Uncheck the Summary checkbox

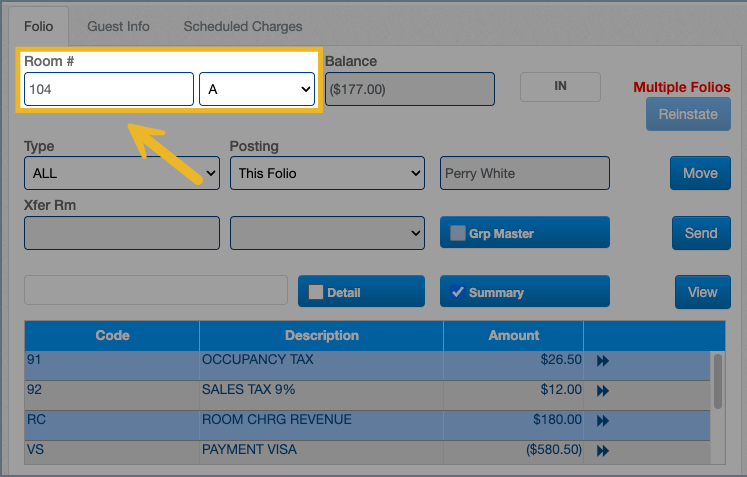[x=458, y=292]
